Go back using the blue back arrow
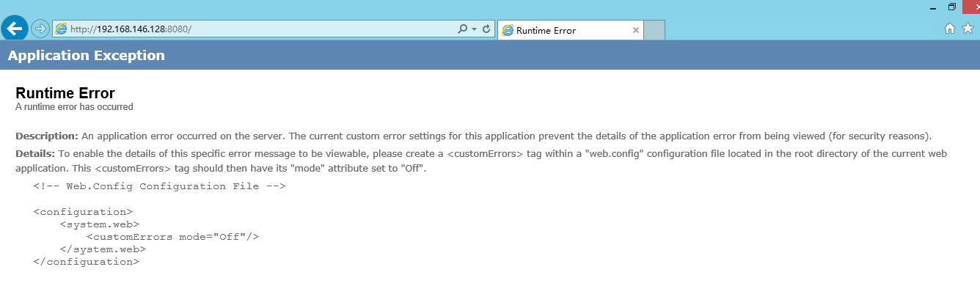 [x=15, y=29]
